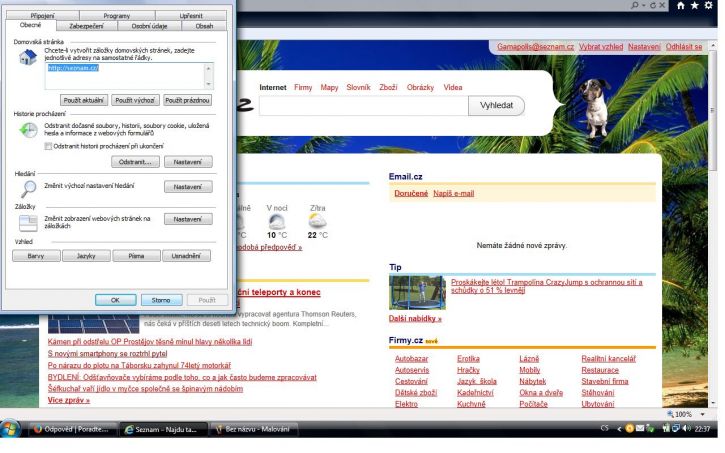The height and width of the screenshot is (453, 725).
Task: Open Favorites star icon in browser
Action: (x=694, y=6)
